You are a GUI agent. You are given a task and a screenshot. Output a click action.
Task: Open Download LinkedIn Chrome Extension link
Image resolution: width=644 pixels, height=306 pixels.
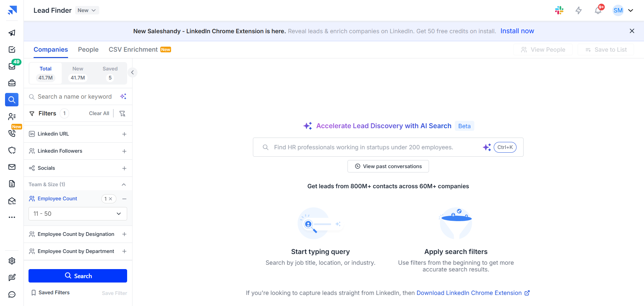[473, 293]
